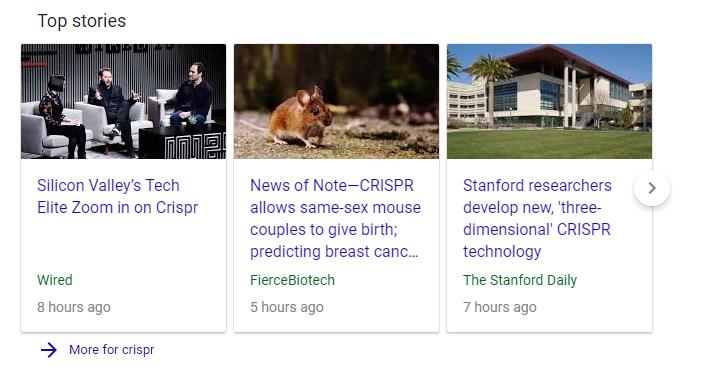The image size is (704, 376).
Task: Open headline Silicon Valley's Tech Elite Zoom in
Action: (x=118, y=196)
